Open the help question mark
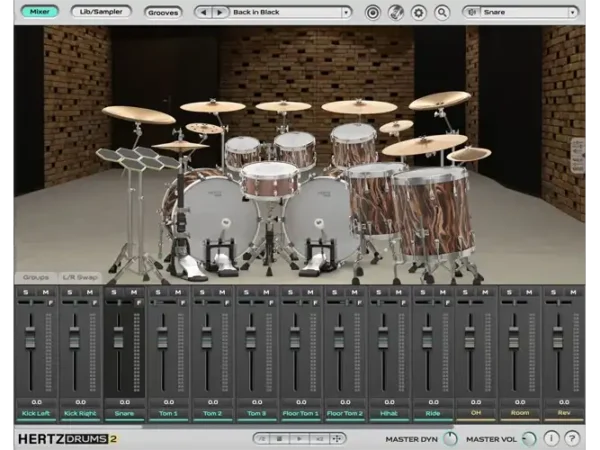Screen dimensions: 600x450 [x=572, y=438]
